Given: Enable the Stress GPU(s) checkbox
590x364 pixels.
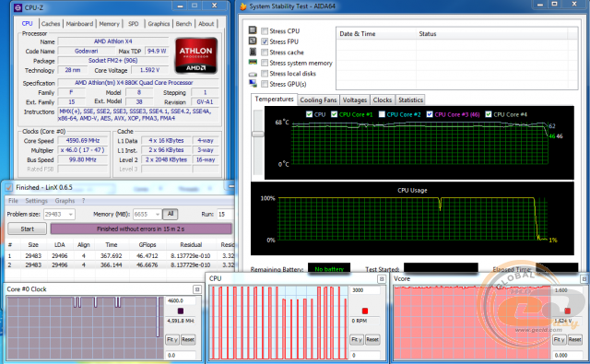Looking at the screenshot, I should click(265, 84).
